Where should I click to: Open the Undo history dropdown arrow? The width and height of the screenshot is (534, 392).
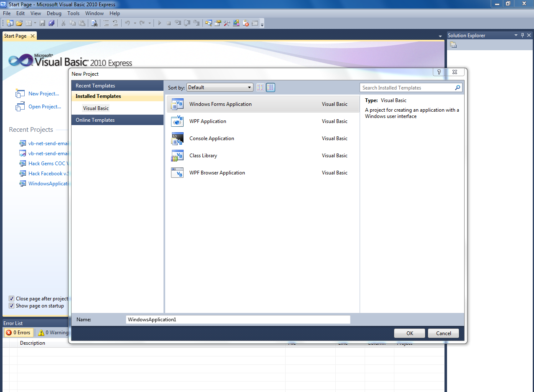pos(135,23)
